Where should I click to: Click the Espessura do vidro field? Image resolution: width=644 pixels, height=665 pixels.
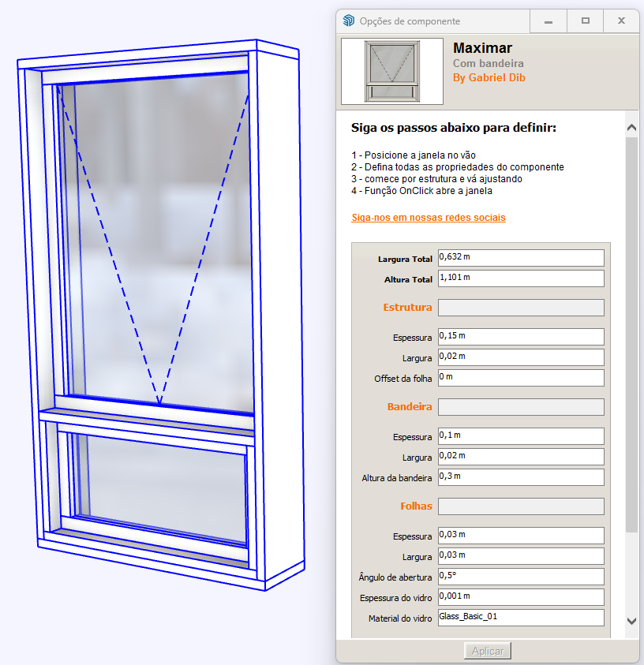520,597
